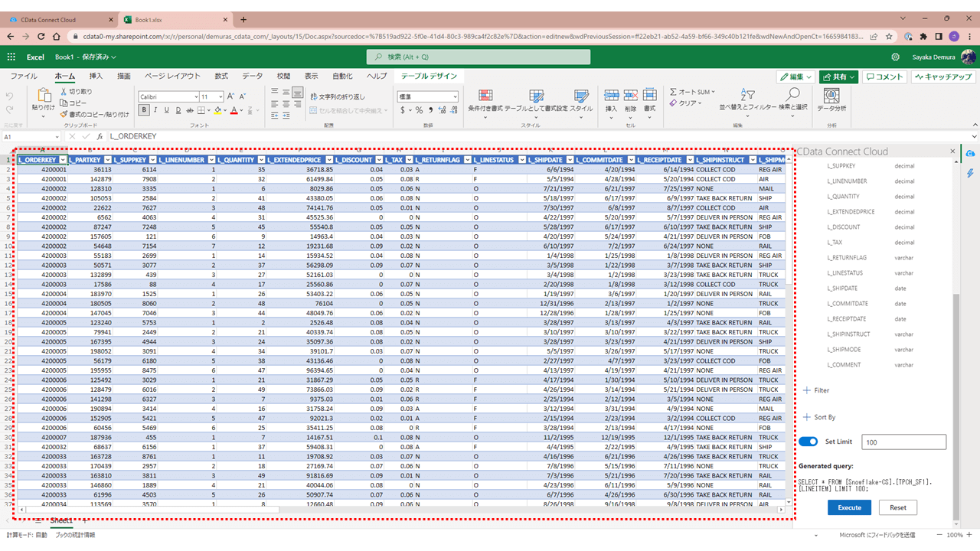
Task: Toggle bold formatting button
Action: 144,110
